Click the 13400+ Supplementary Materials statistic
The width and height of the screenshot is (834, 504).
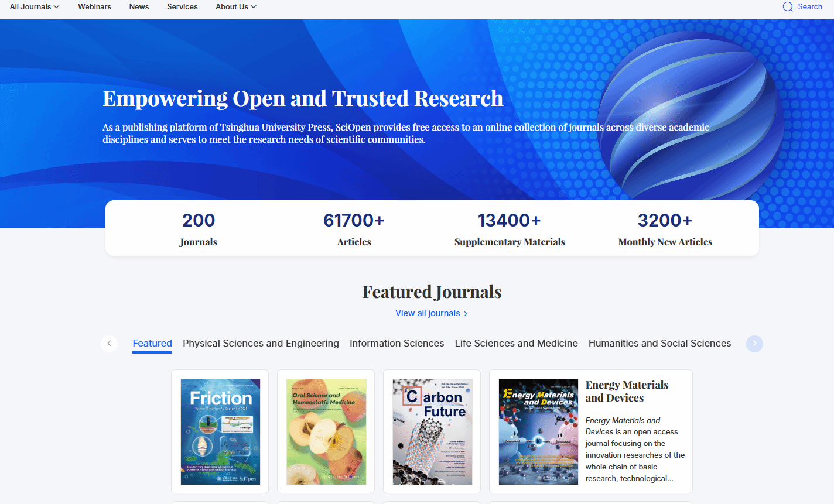510,228
